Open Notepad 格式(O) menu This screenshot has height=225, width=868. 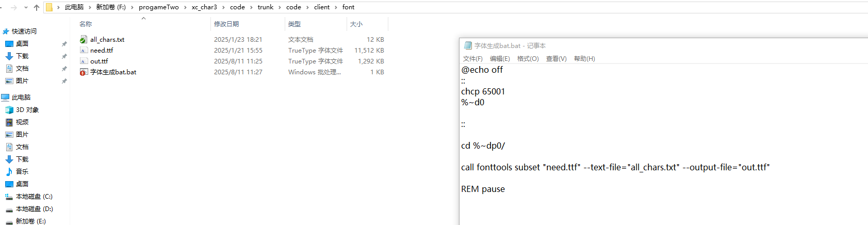click(x=528, y=59)
